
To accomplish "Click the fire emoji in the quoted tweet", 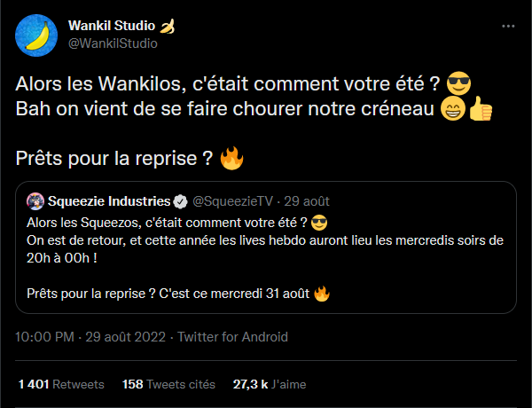I will [322, 294].
